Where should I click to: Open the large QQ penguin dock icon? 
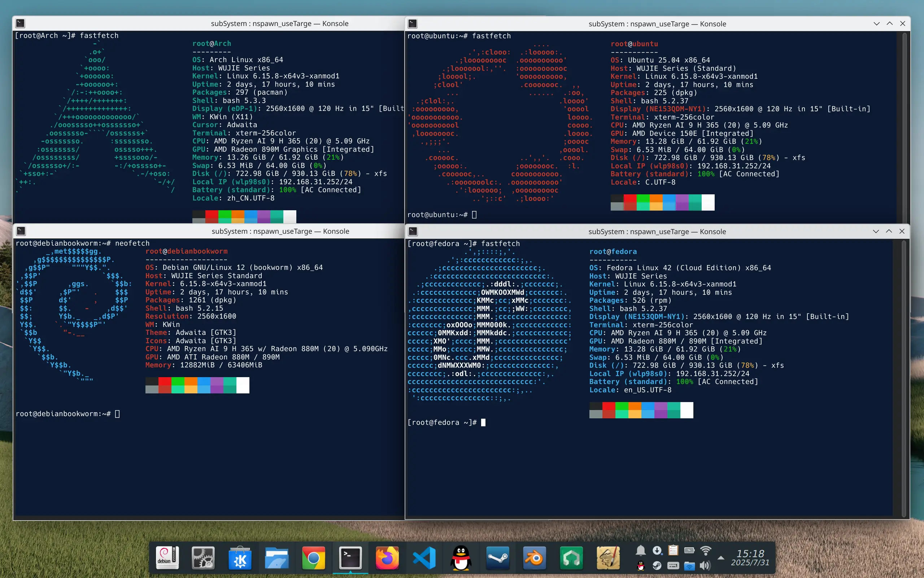tap(461, 558)
